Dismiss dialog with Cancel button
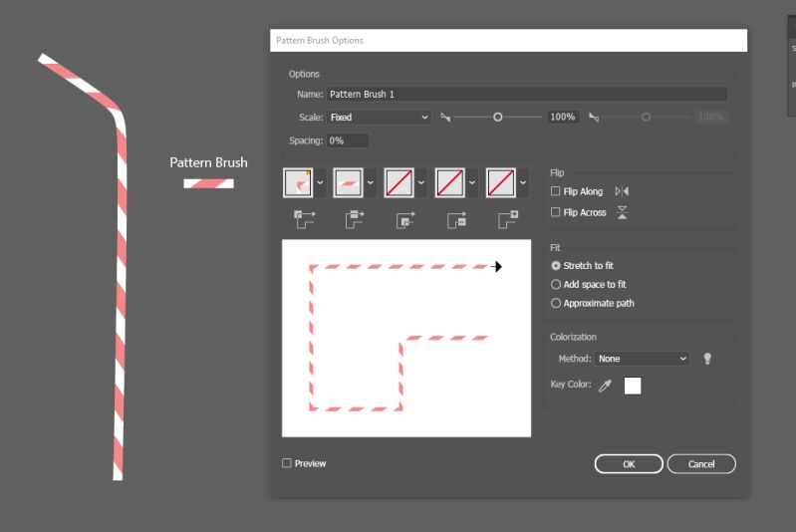The height and width of the screenshot is (532, 796). (x=701, y=464)
